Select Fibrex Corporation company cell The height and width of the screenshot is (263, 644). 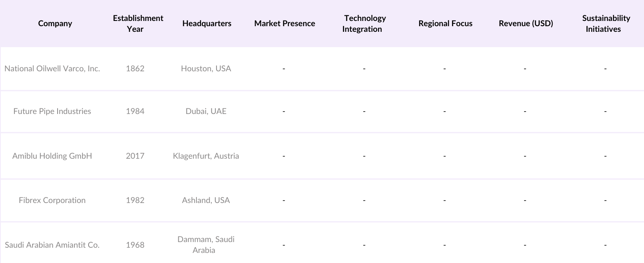coord(52,200)
